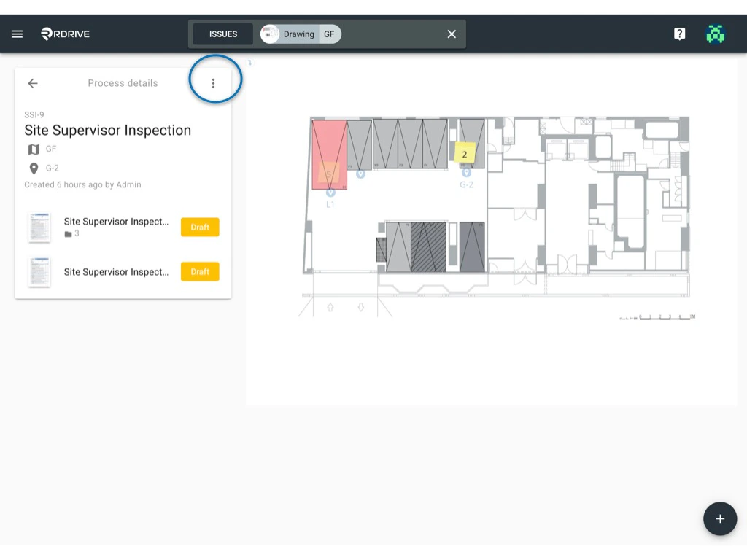The width and height of the screenshot is (747, 560).
Task: Click the L1 location pin on the drawing
Action: [x=330, y=192]
